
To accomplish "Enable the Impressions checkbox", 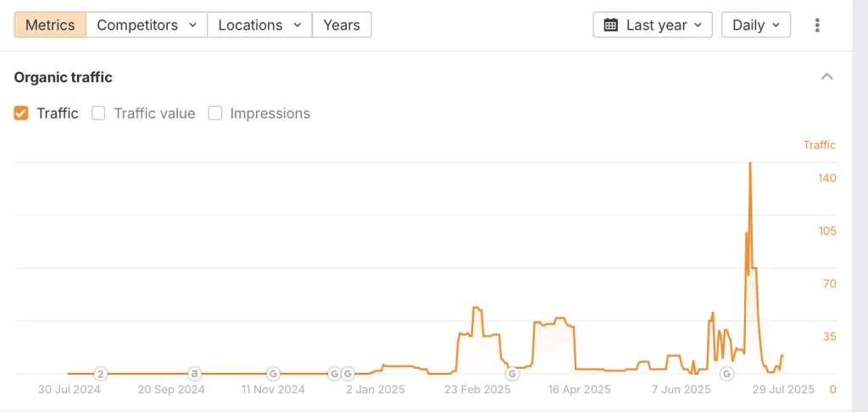I will (214, 114).
